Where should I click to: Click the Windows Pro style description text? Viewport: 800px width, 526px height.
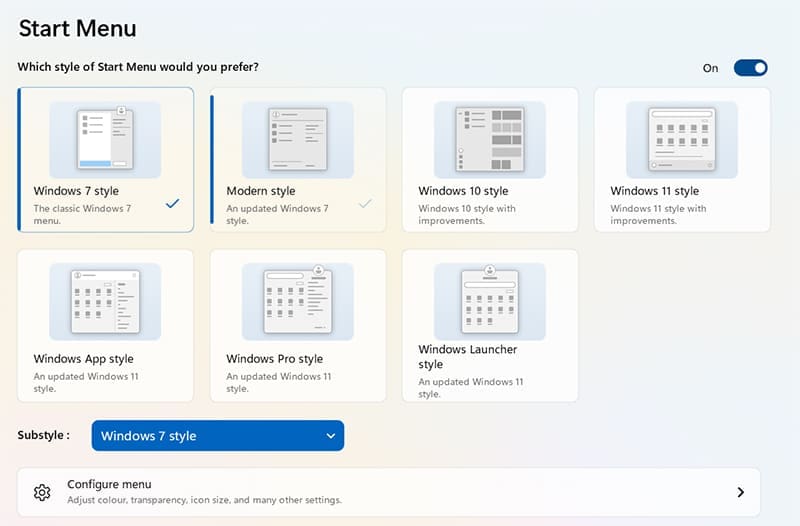(x=277, y=382)
